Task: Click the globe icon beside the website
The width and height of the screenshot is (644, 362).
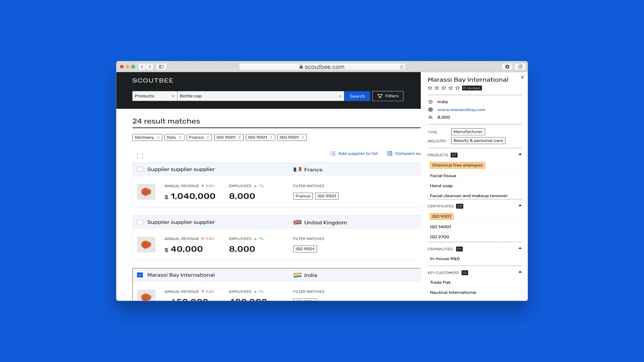Action: coord(431,110)
